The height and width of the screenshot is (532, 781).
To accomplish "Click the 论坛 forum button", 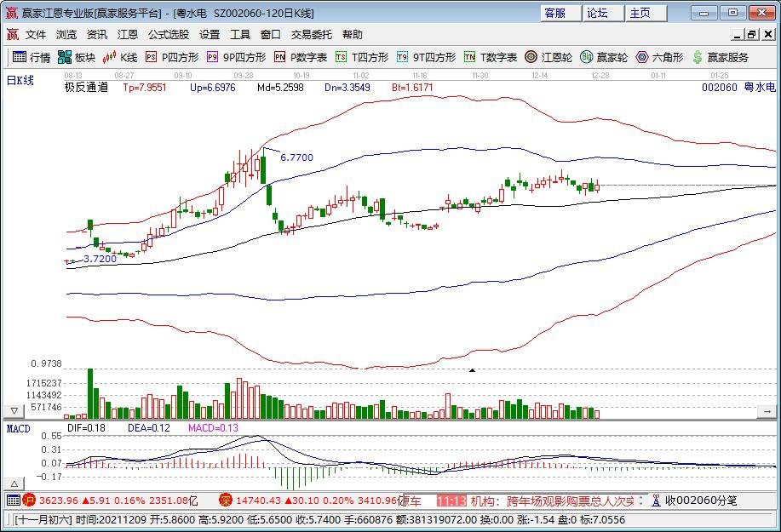I will click(x=603, y=13).
